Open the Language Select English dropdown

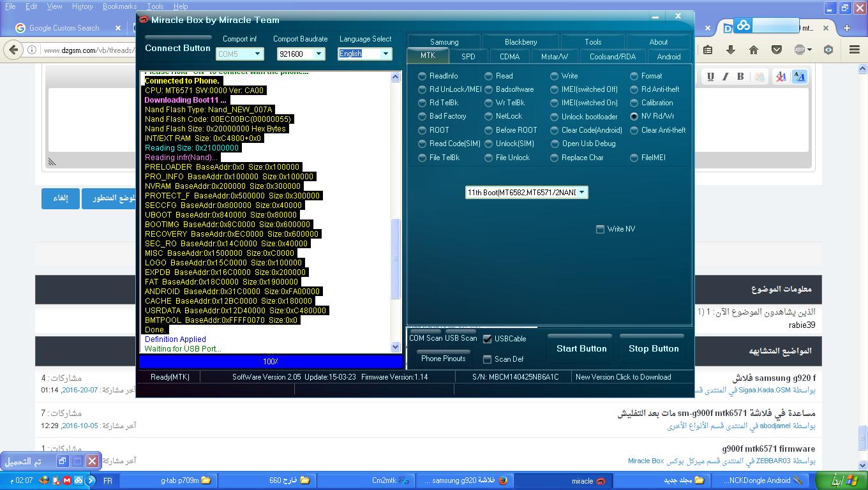tap(364, 54)
